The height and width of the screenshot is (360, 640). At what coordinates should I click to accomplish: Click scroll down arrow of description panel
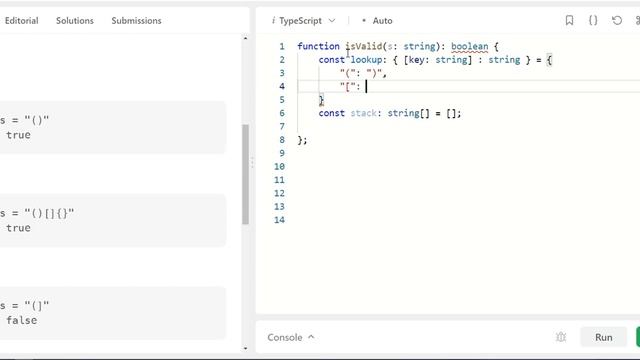(x=245, y=348)
